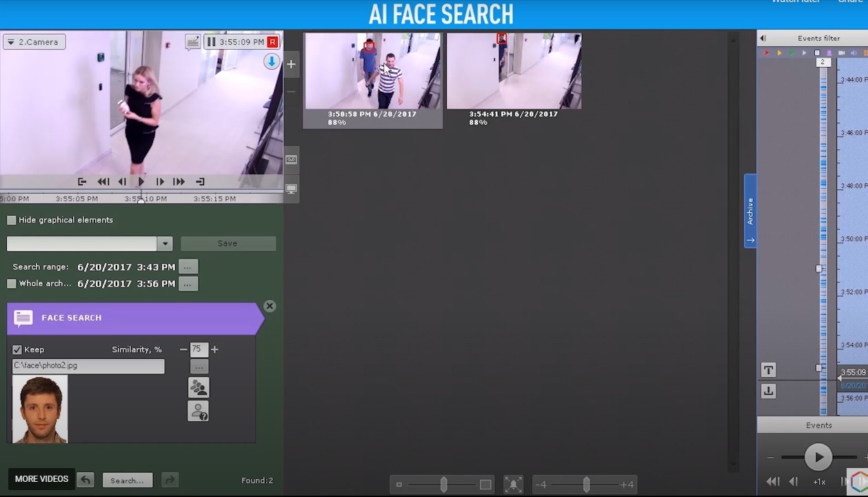Open the 2.Camera selection dropdown
Screen dimensions: 868x497
tap(34, 42)
